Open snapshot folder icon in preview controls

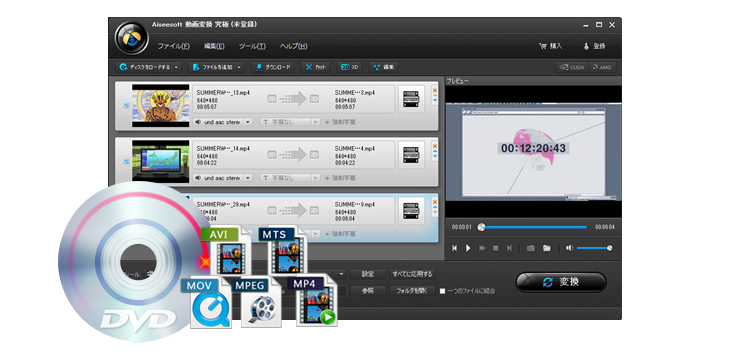click(546, 248)
